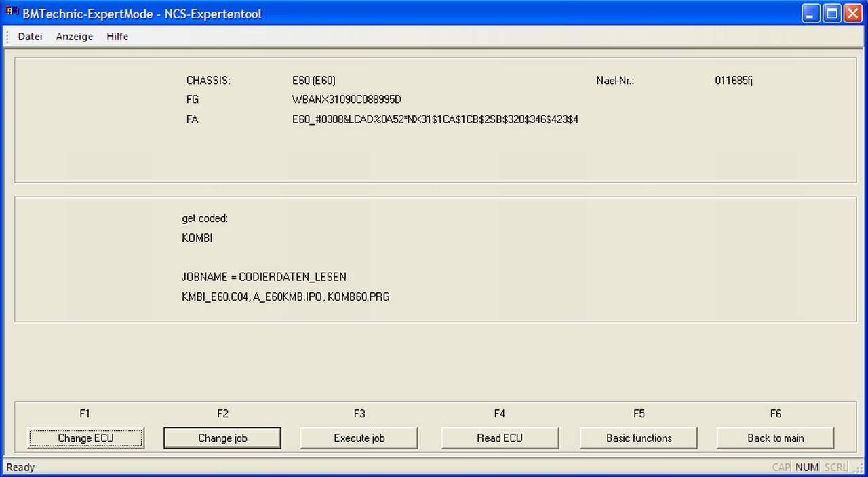The image size is (868, 477).
Task: Click the NUM indicator in status bar
Action: 807,468
